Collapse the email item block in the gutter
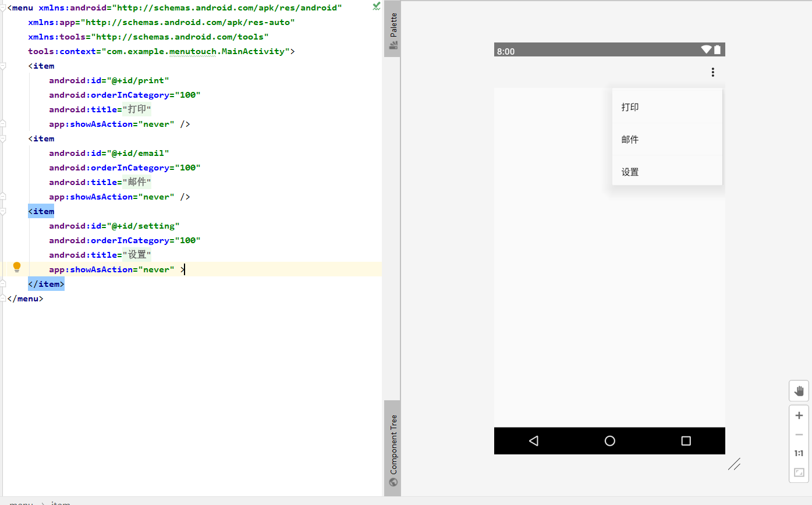Image resolution: width=812 pixels, height=505 pixels. click(4, 138)
